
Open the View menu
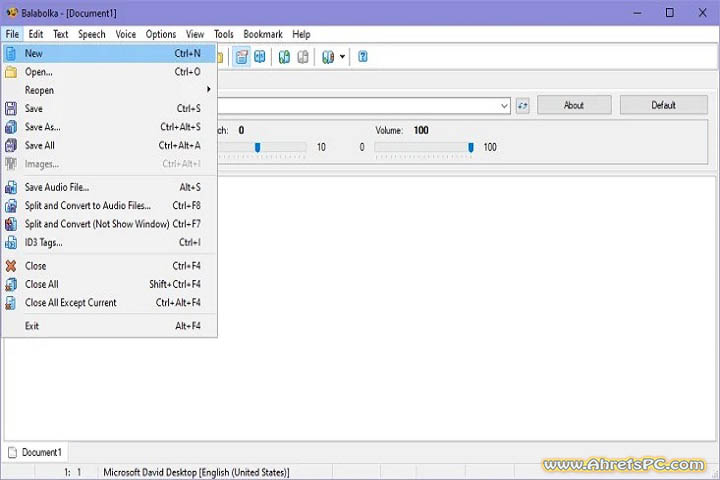[x=195, y=34]
